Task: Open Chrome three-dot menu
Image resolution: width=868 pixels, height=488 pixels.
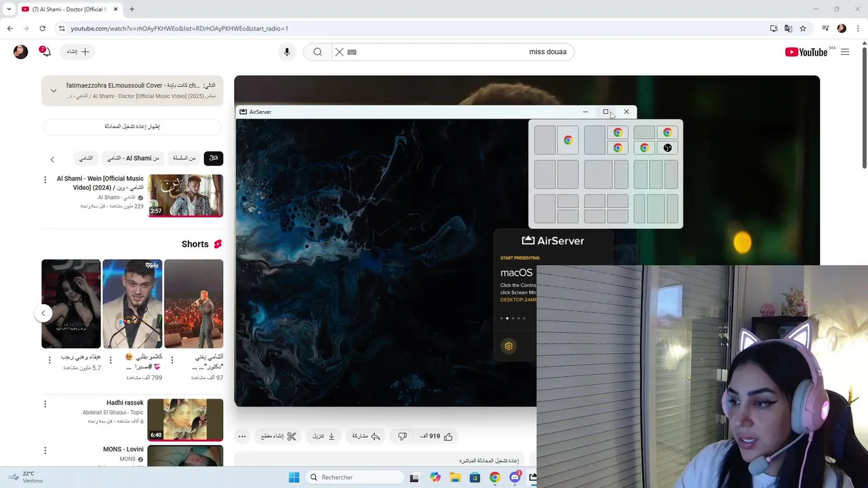Action: pyautogui.click(x=858, y=28)
